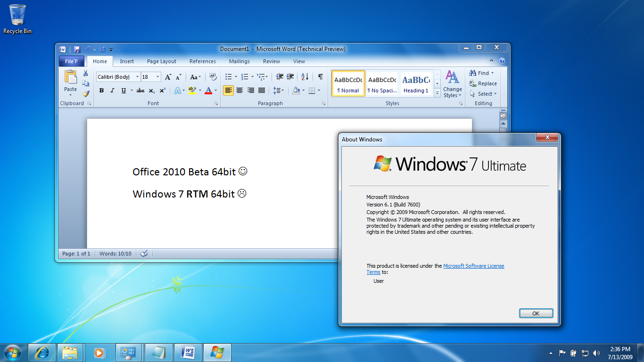Image resolution: width=644 pixels, height=362 pixels.
Task: Insert numbered list
Action: 244,77
